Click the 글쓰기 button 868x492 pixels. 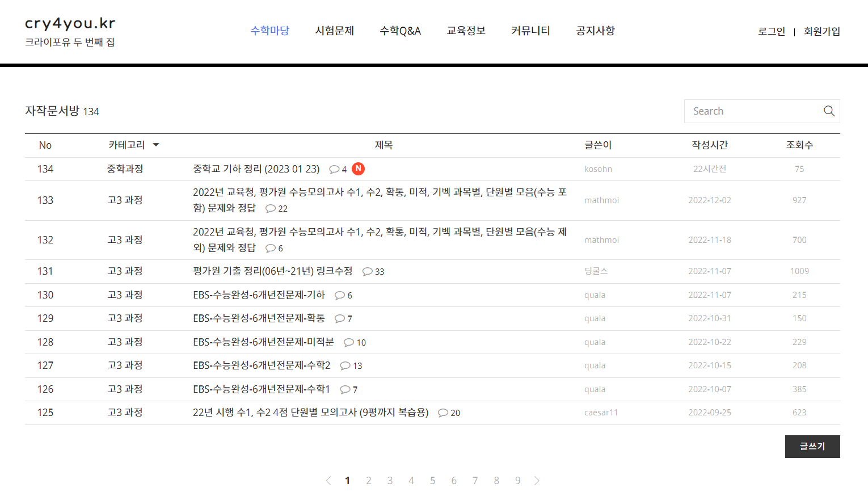click(812, 447)
